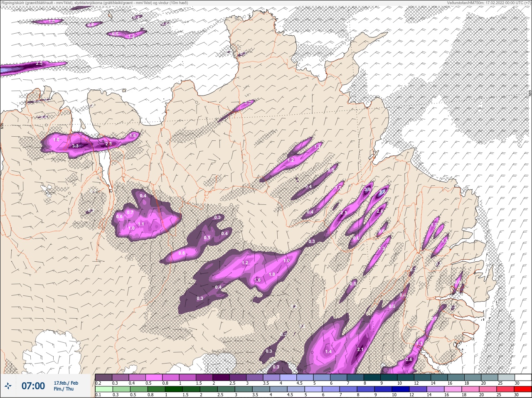532x398 pixels.
Task: Pick the bright pink 0.5 swatch, upper legend
Action: [155, 377]
